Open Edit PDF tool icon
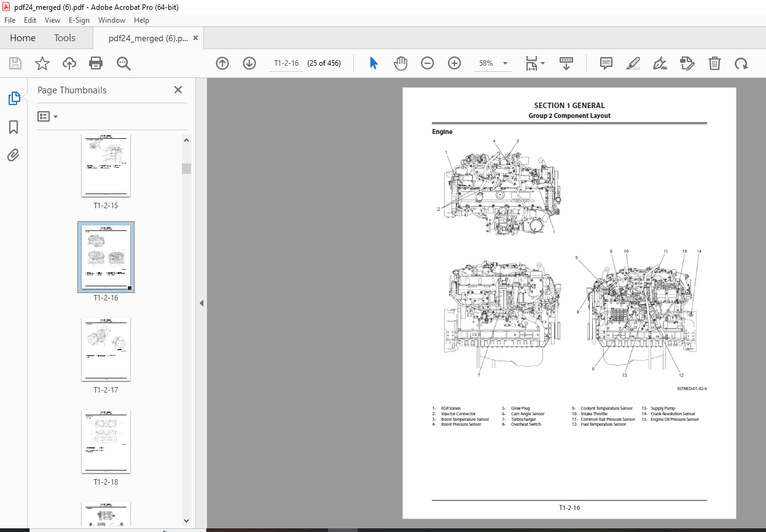This screenshot has height=532, width=766. (687, 63)
